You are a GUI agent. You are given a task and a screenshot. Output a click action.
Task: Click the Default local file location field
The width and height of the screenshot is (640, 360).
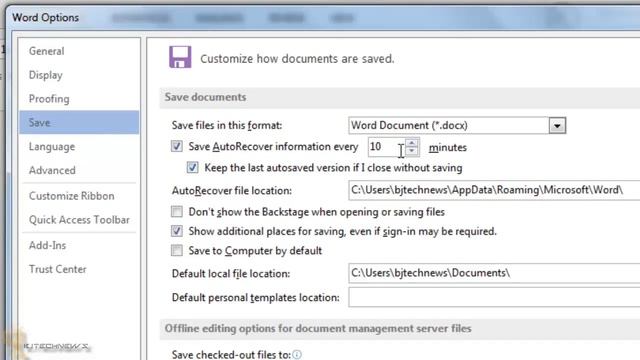tap(494, 273)
